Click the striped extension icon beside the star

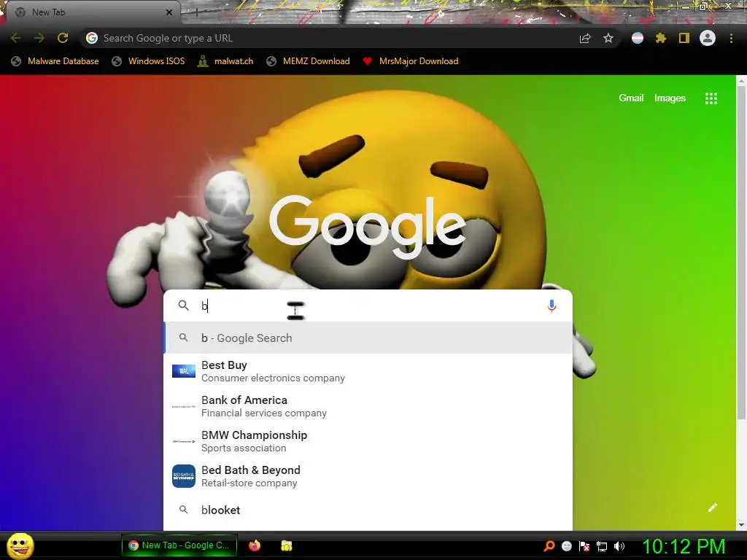click(x=637, y=38)
